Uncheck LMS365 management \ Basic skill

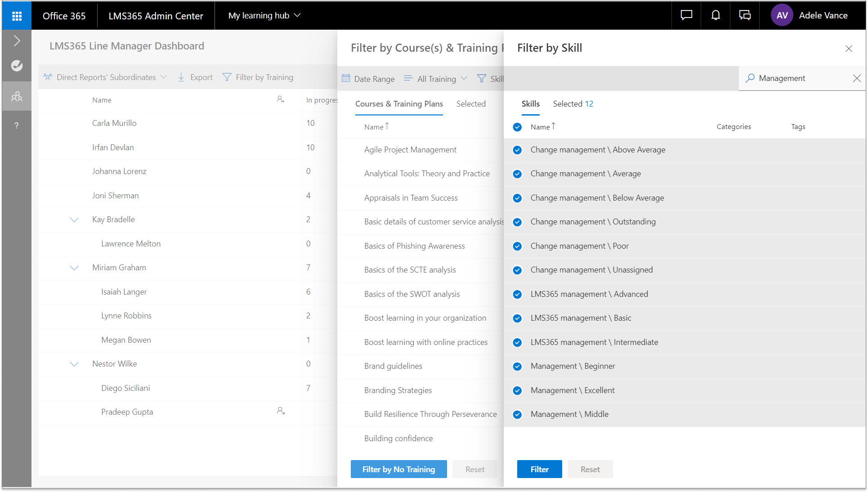tap(517, 318)
